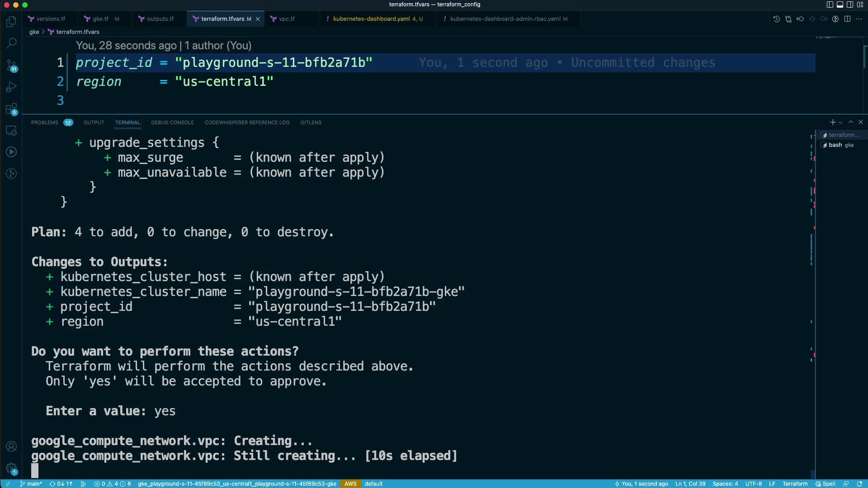Click the split editor right icon
The width and height of the screenshot is (868, 488).
point(847,19)
